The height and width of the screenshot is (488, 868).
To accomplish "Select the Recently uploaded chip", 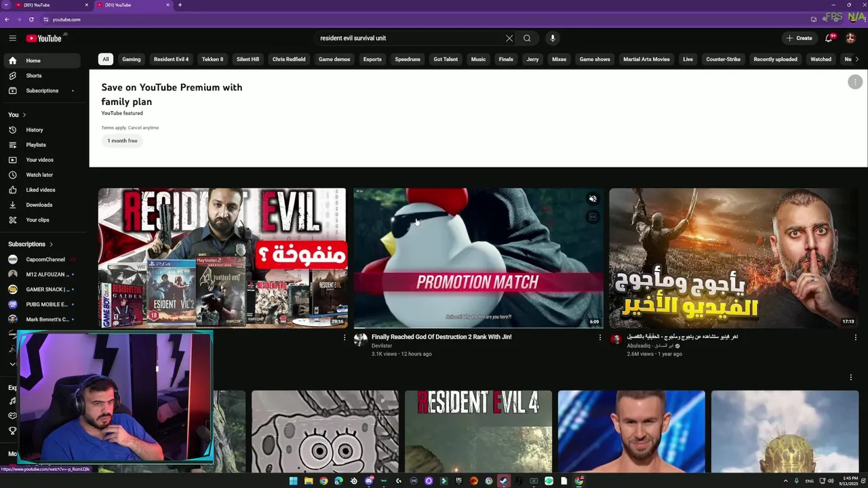I will click(775, 59).
